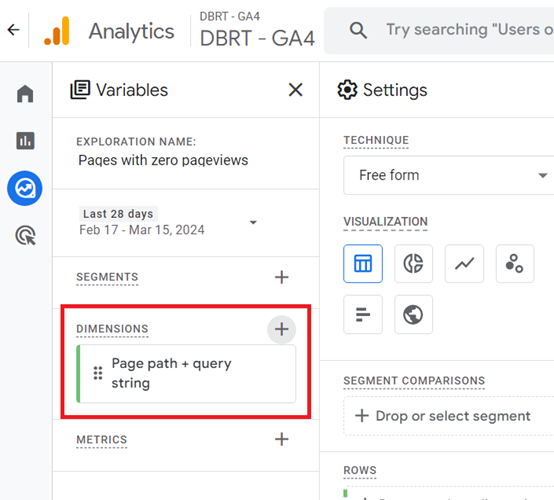The image size is (554, 500).
Task: Open the Free form technique dropdown
Action: pyautogui.click(x=449, y=175)
